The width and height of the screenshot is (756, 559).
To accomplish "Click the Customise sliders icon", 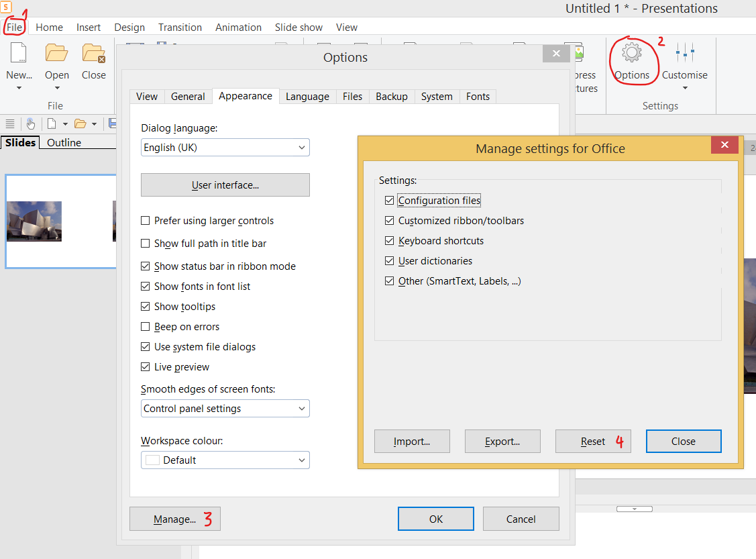I will [685, 53].
